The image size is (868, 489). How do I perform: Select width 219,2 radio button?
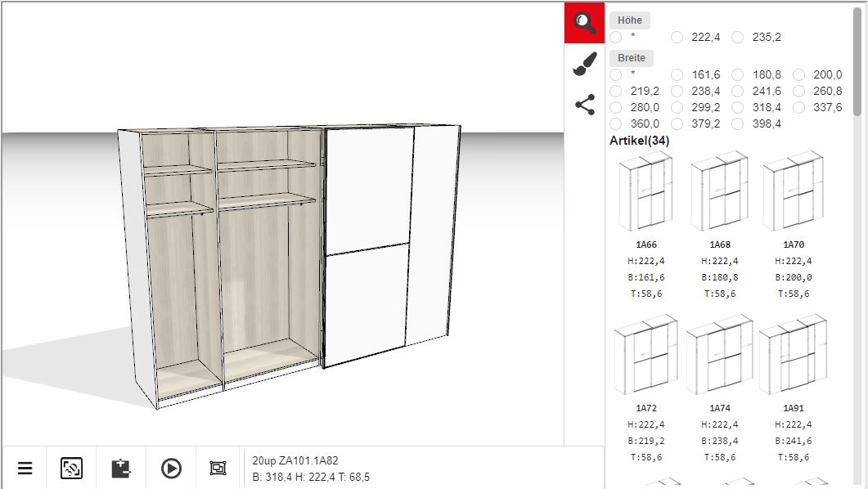(x=615, y=91)
